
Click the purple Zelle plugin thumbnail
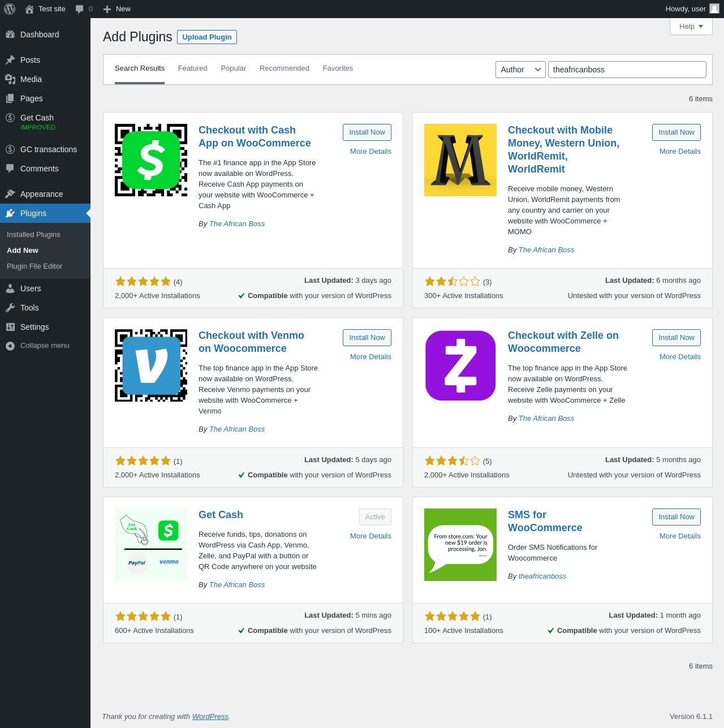click(x=460, y=365)
